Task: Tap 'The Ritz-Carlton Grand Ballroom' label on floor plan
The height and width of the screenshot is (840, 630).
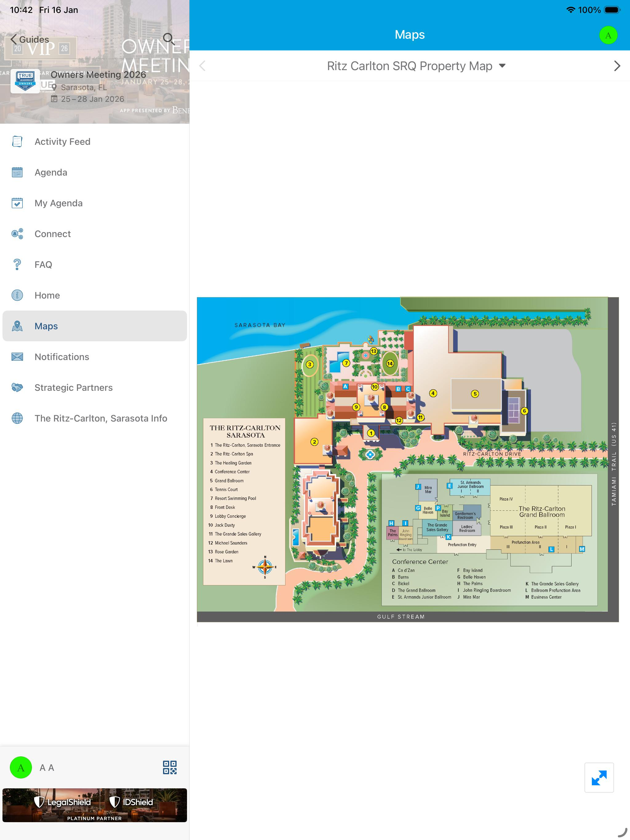Action: pyautogui.click(x=542, y=512)
